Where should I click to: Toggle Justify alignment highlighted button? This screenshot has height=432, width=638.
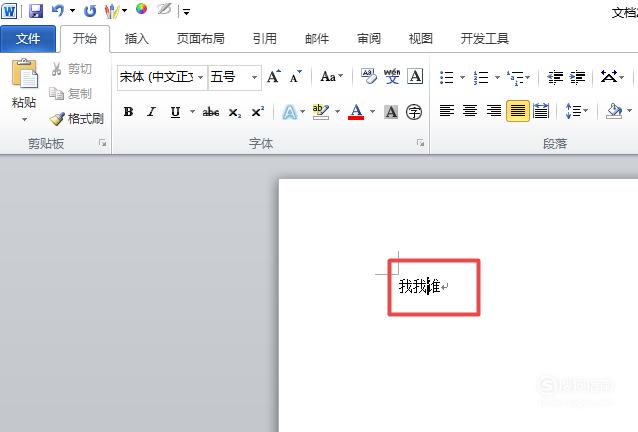518,111
